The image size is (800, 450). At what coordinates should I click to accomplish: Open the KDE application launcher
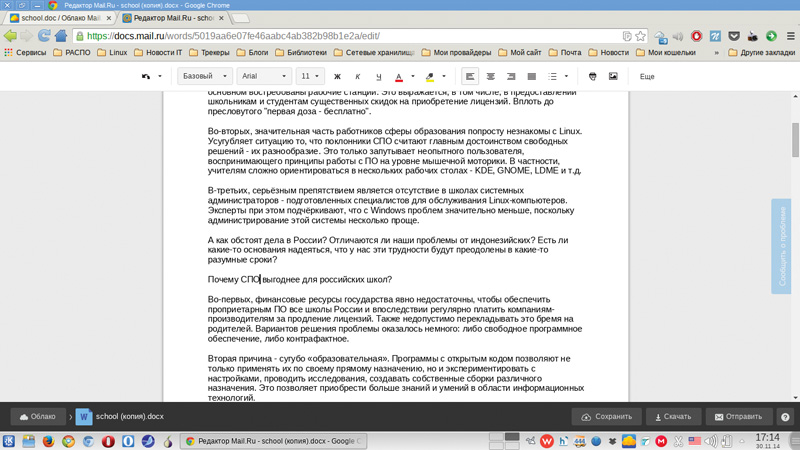(9, 441)
